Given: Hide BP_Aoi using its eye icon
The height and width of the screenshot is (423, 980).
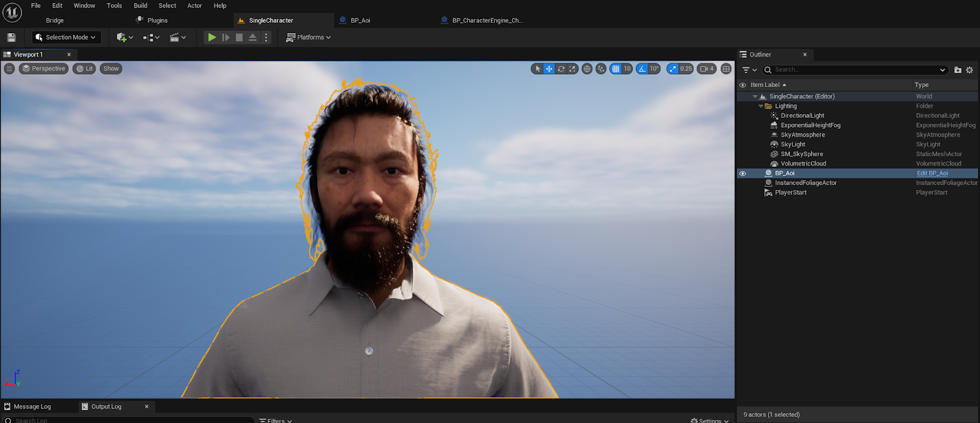Looking at the screenshot, I should pyautogui.click(x=743, y=173).
